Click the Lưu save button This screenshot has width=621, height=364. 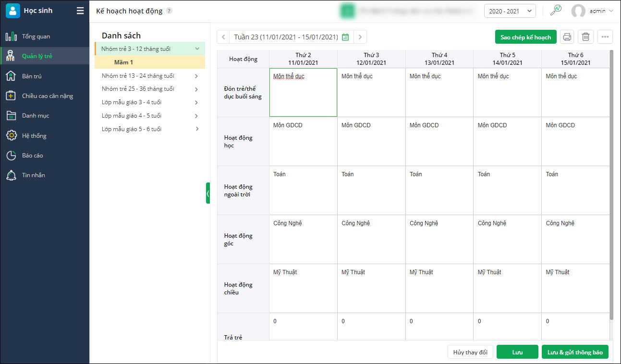(x=517, y=352)
